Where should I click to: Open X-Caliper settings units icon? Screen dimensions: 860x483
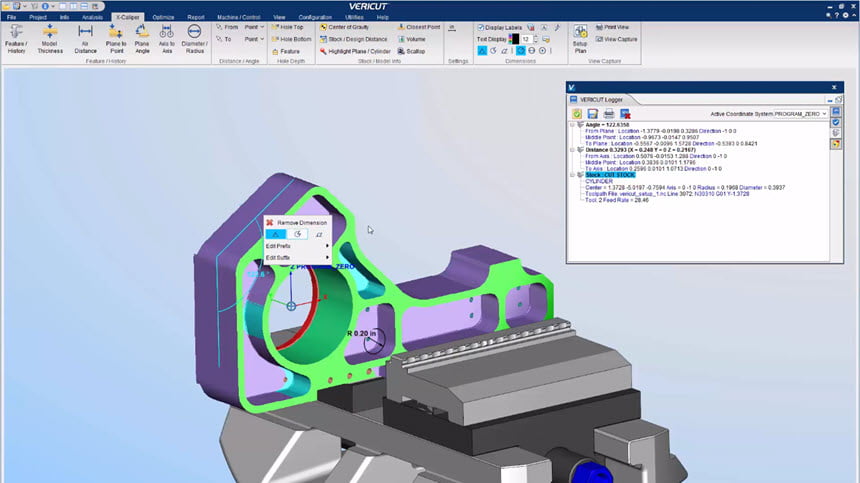452,27
